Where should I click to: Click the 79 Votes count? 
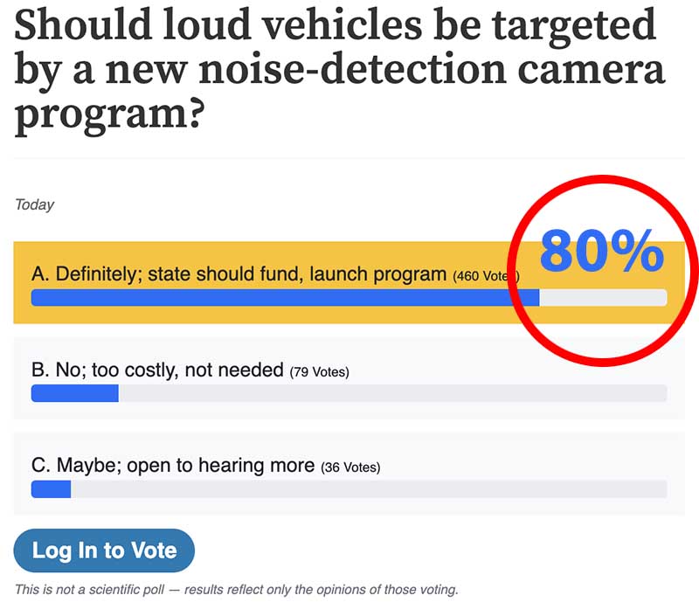[319, 372]
